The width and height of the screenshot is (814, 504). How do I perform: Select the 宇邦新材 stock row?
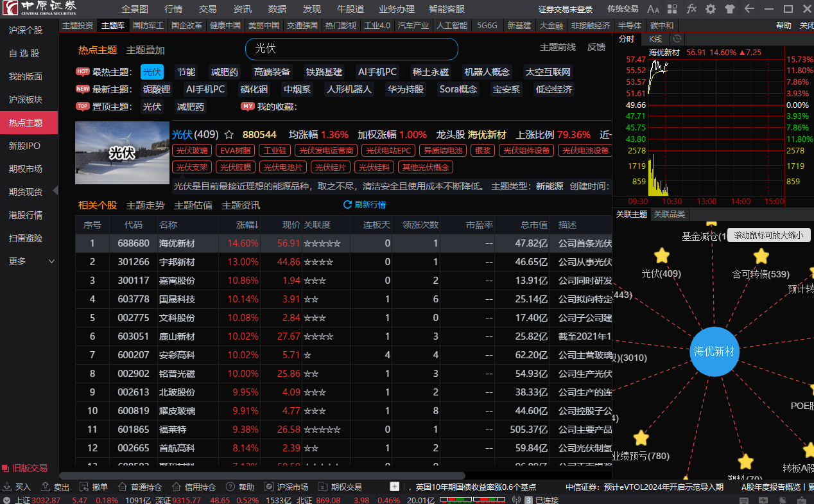pos(344,262)
